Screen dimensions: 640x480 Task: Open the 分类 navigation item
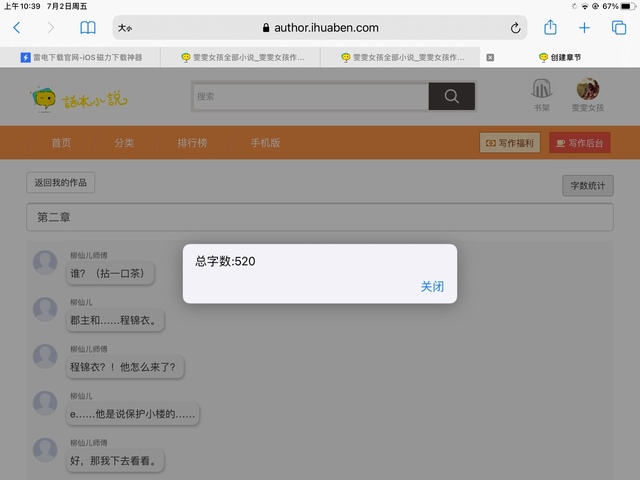(x=124, y=143)
